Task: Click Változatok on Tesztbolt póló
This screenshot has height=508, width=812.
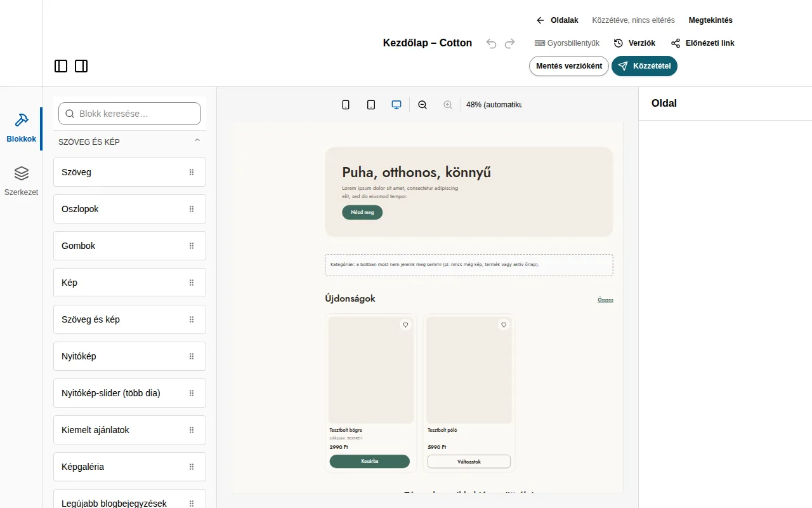Action: click(469, 462)
